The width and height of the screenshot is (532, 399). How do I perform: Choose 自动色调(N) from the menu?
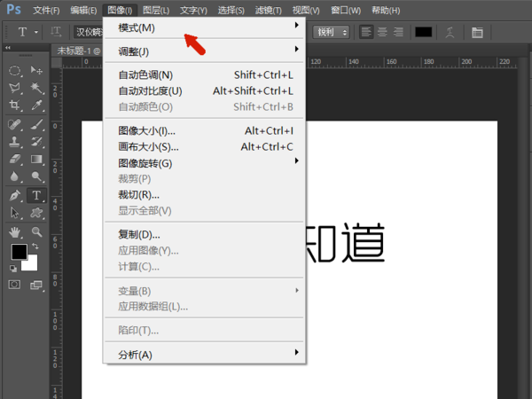[204, 75]
